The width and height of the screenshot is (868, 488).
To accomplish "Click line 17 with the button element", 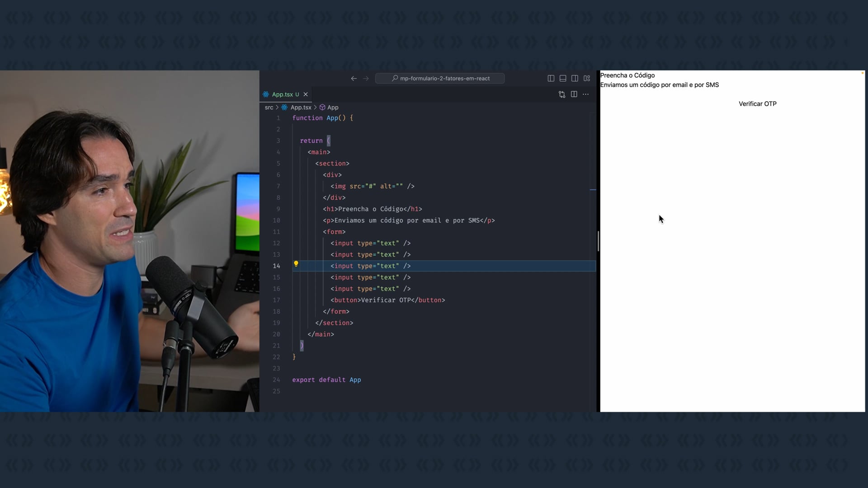I will (387, 300).
